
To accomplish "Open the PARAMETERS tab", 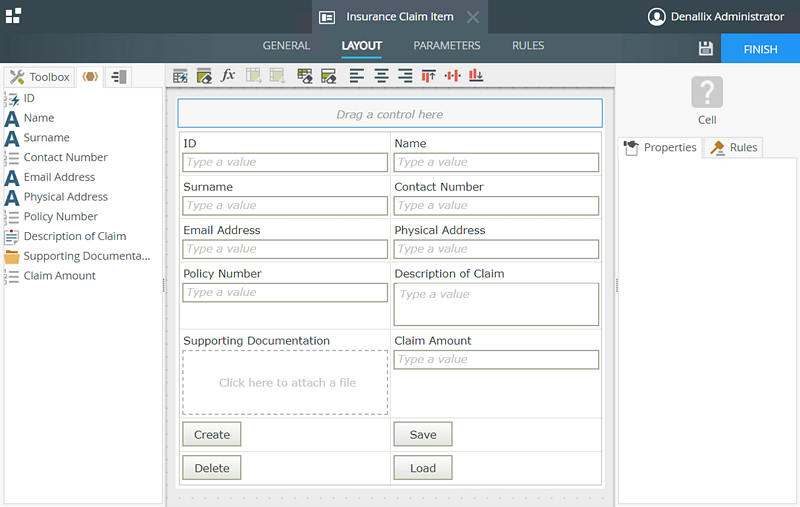I will (x=447, y=46).
